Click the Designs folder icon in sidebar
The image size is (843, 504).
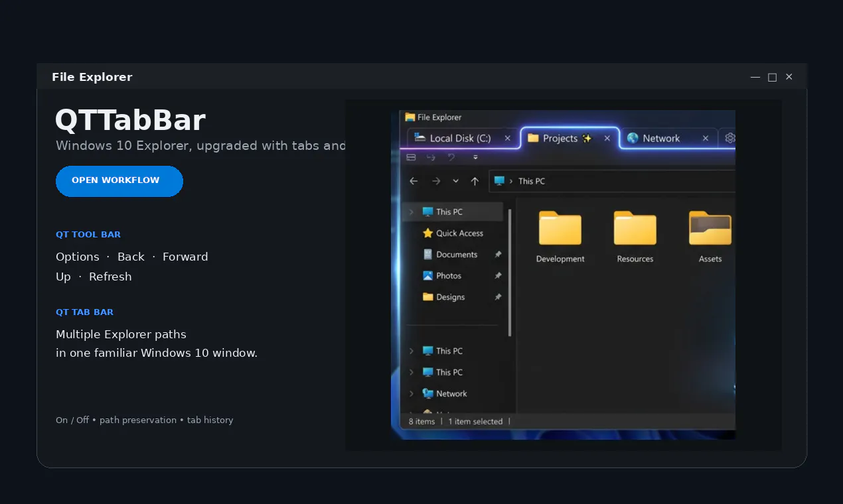coord(428,297)
